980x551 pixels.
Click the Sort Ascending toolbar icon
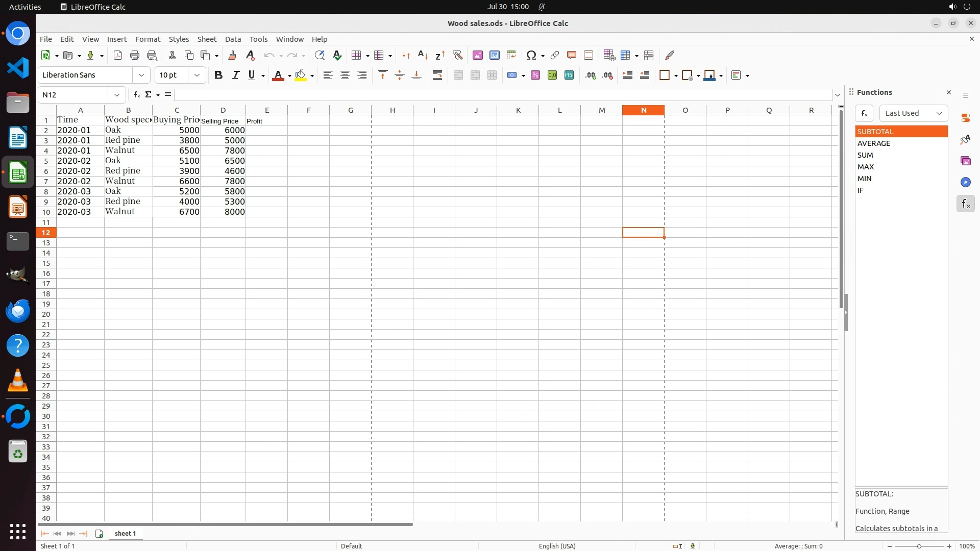point(423,55)
